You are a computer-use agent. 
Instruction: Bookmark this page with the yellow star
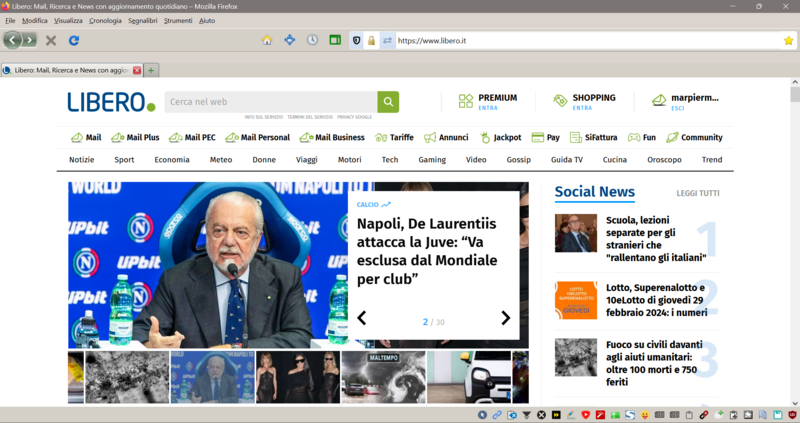[x=788, y=40]
